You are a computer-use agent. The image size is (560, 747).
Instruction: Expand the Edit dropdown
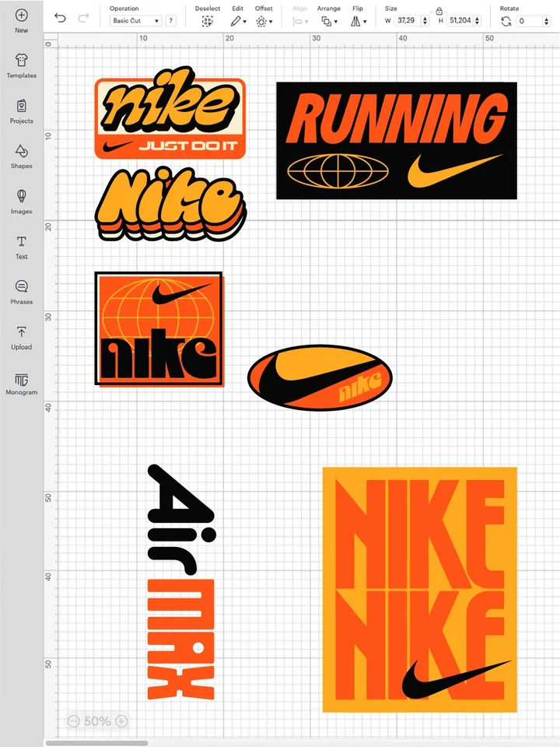tap(237, 22)
